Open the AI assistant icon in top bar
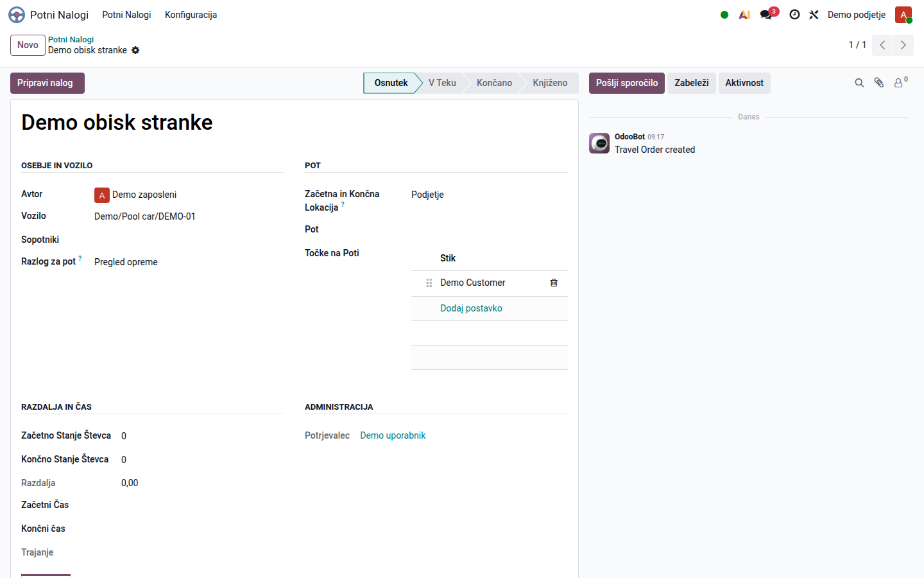Image resolution: width=924 pixels, height=578 pixels. (x=744, y=15)
